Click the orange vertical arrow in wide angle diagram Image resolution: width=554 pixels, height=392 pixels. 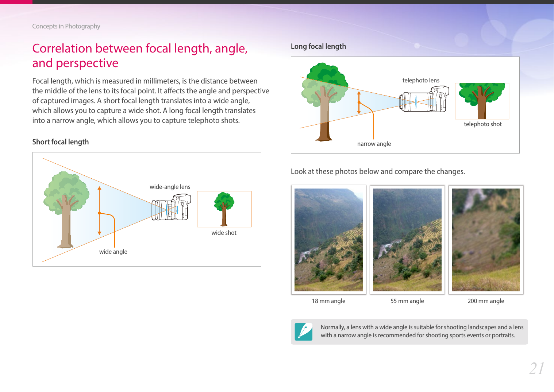coord(99,211)
